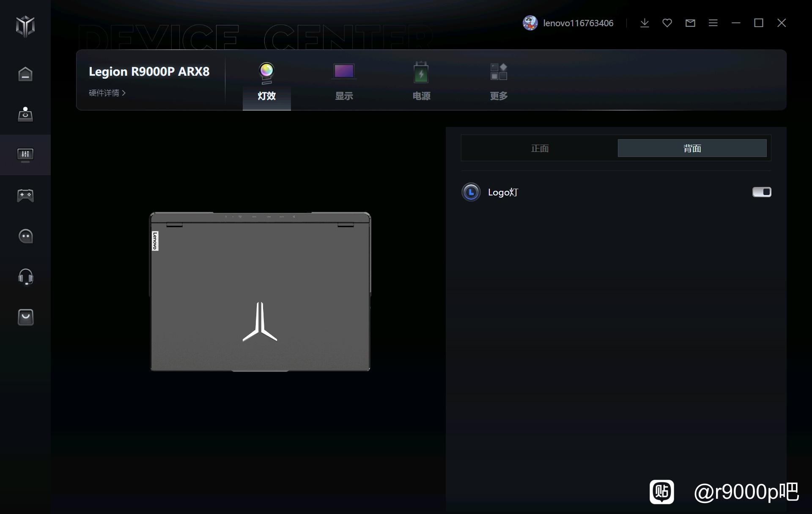Open the robot assistant sidebar icon
Image resolution: width=812 pixels, height=514 pixels.
pos(25,236)
